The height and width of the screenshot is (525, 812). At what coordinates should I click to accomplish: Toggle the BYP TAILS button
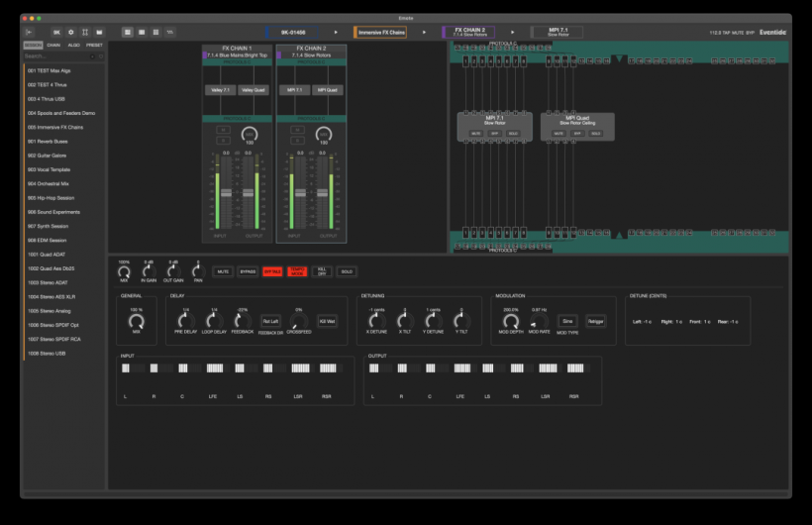click(x=272, y=271)
